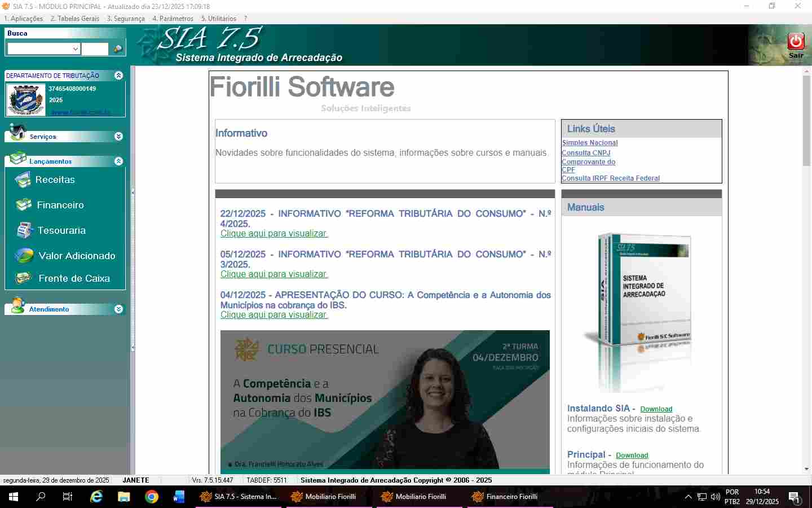Collapse the Departamento de Tributação panel
Image resolution: width=812 pixels, height=508 pixels.
[x=118, y=76]
